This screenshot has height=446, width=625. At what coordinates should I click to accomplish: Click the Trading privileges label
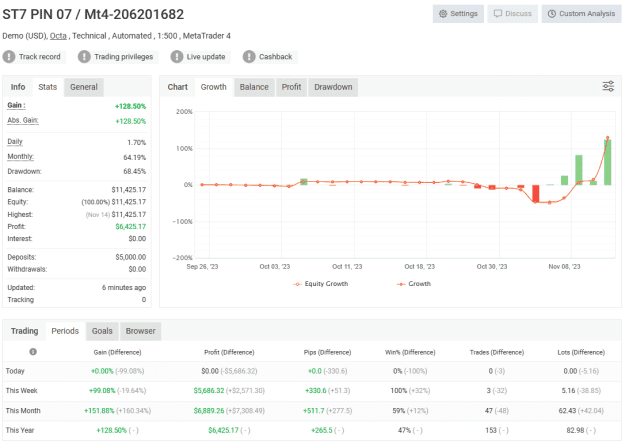[124, 57]
